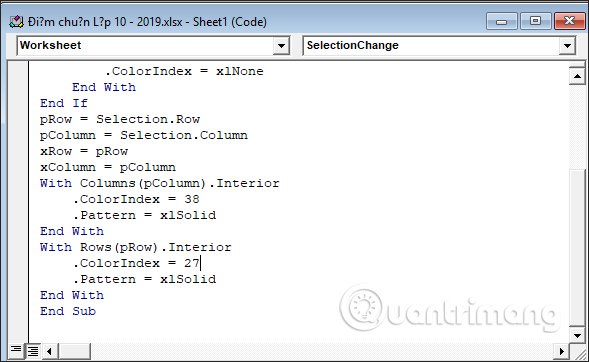Click the horizontal scrollbar left arrow

(49, 351)
